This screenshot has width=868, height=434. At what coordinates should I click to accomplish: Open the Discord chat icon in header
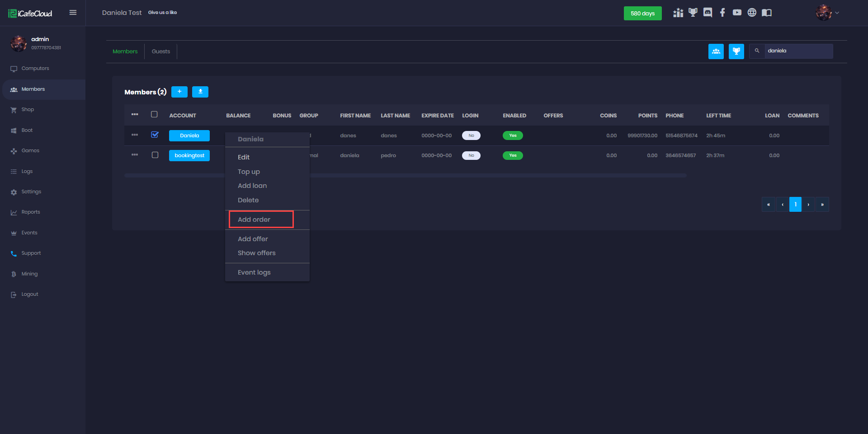[708, 13]
